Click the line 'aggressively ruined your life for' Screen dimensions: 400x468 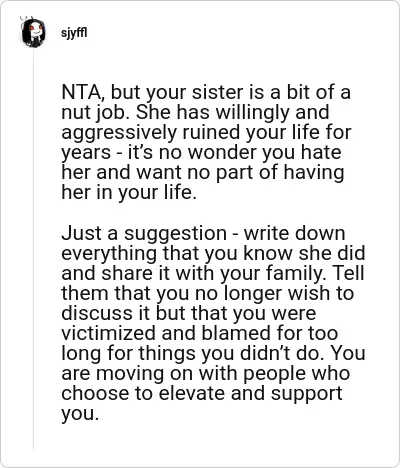(206, 133)
